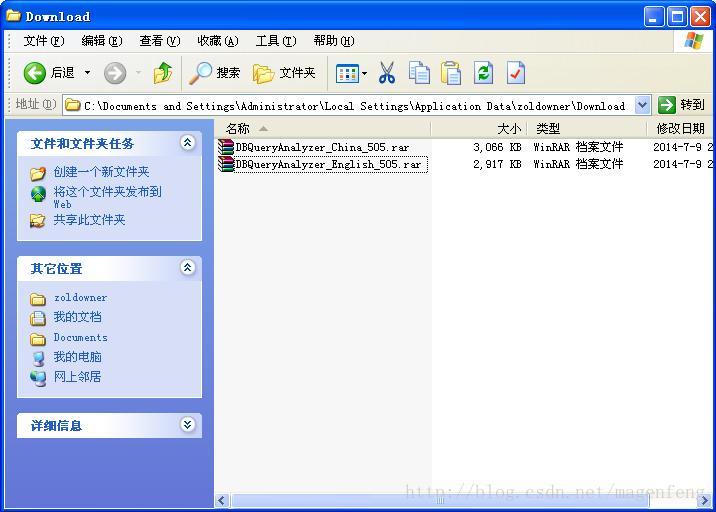Click the 转到 Go button

(x=681, y=106)
